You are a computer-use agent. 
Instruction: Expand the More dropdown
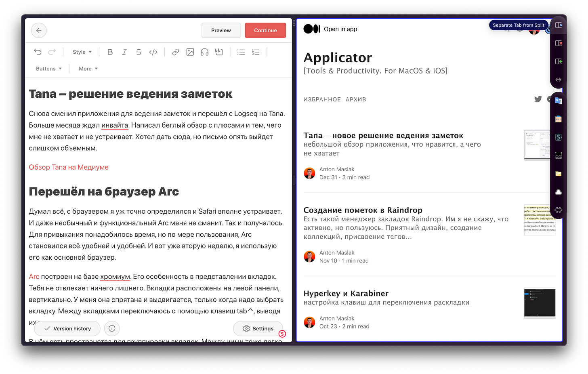coord(88,69)
